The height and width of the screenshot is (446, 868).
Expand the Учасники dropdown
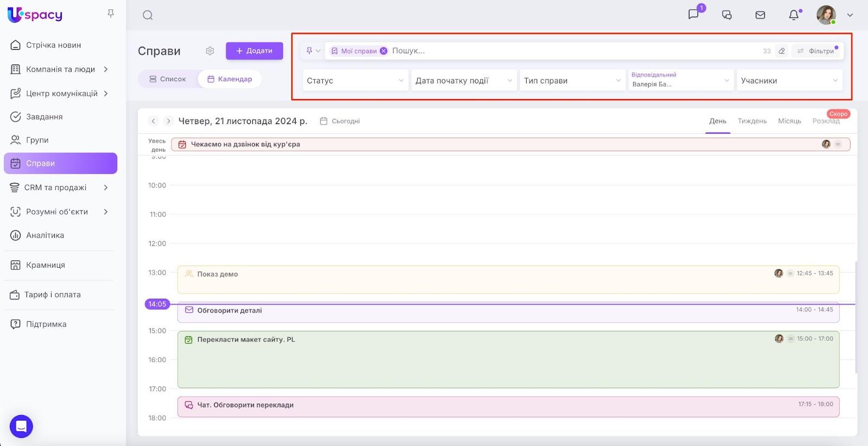pyautogui.click(x=789, y=81)
